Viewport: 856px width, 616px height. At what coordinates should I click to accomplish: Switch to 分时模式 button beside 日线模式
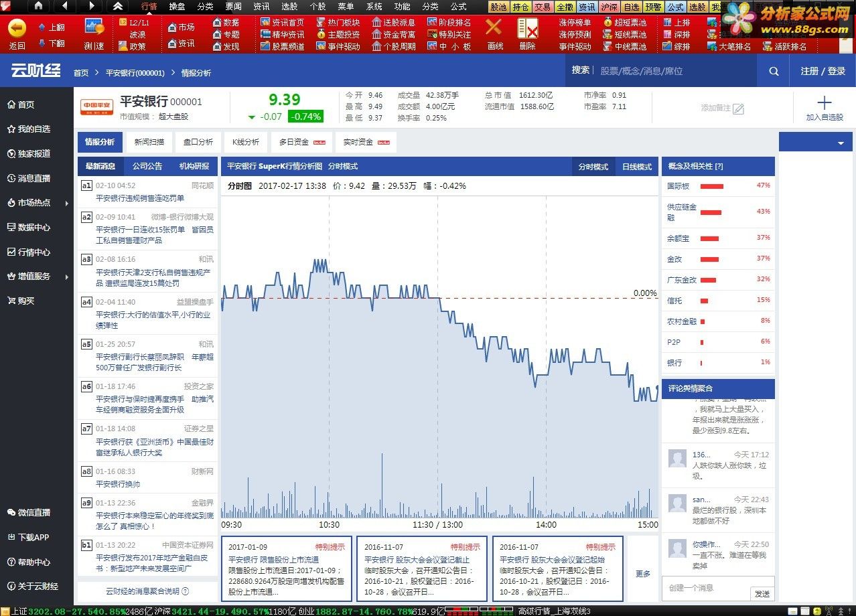(593, 167)
